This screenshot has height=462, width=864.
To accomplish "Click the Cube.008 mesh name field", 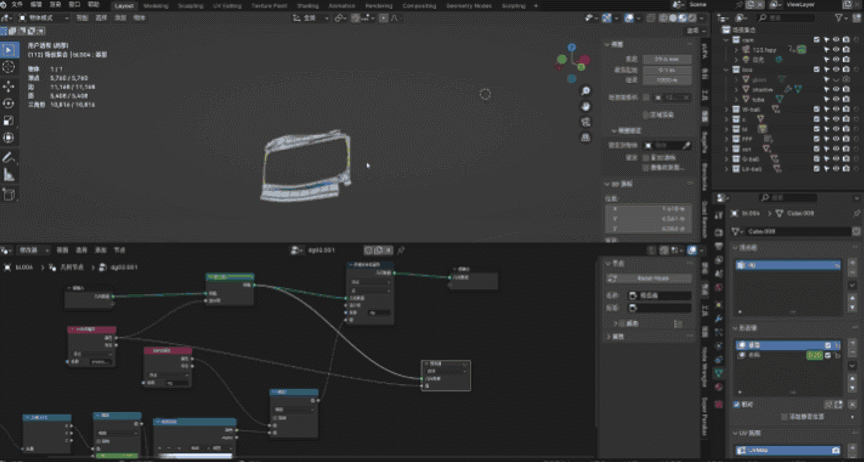I will (796, 232).
